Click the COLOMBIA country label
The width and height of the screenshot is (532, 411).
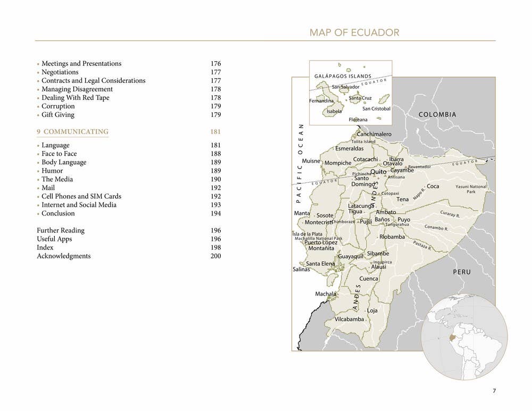437,114
